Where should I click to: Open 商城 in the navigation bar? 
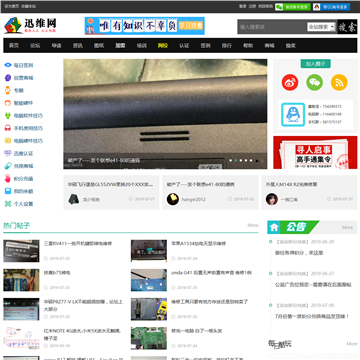point(269,46)
